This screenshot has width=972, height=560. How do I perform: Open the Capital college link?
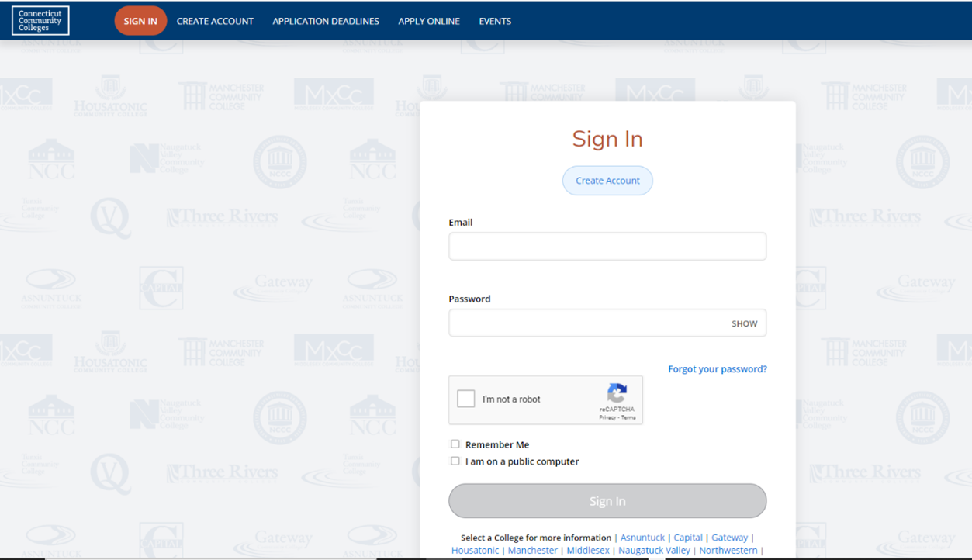688,538
